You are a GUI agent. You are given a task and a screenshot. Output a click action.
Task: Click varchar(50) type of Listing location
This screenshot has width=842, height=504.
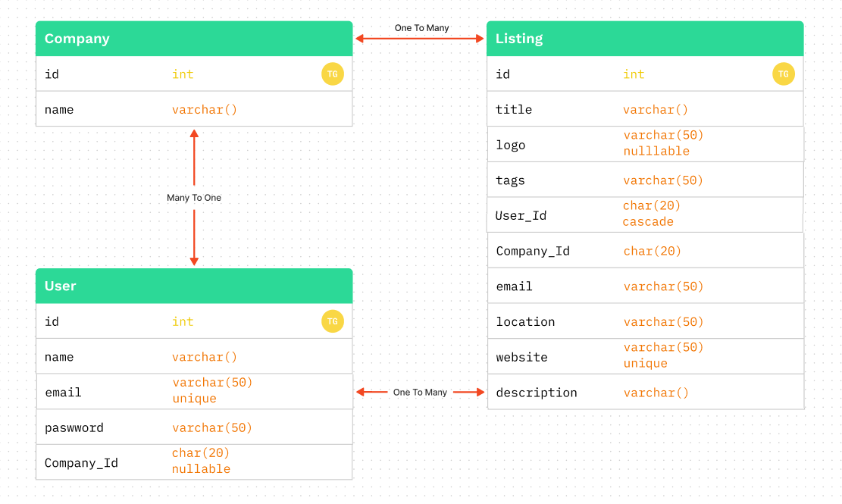pyautogui.click(x=663, y=322)
